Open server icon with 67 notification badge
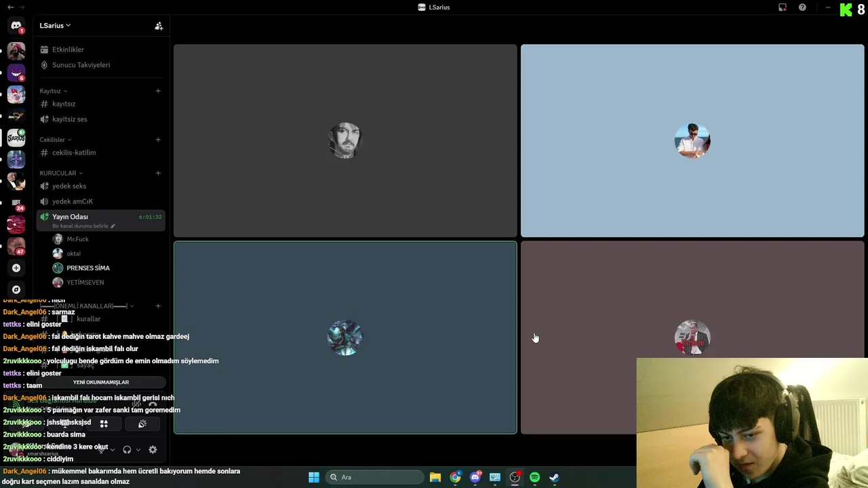This screenshot has width=868, height=488. click(16, 246)
